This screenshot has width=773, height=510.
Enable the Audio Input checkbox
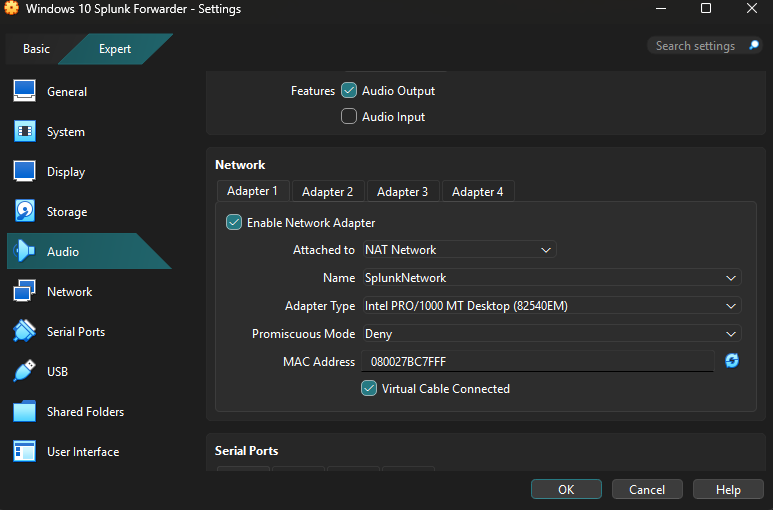[x=349, y=116]
